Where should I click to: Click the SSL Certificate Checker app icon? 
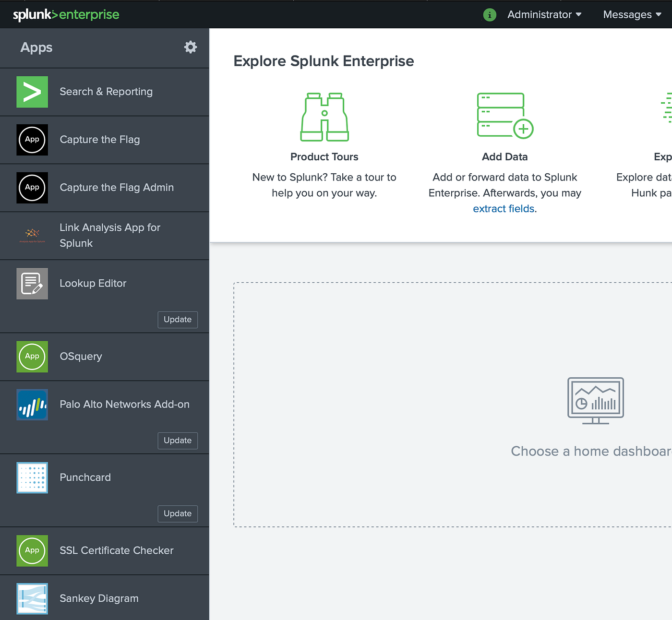pos(32,550)
